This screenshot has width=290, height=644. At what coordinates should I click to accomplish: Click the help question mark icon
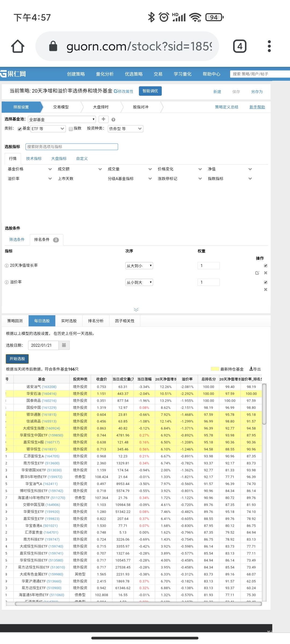click(113, 120)
